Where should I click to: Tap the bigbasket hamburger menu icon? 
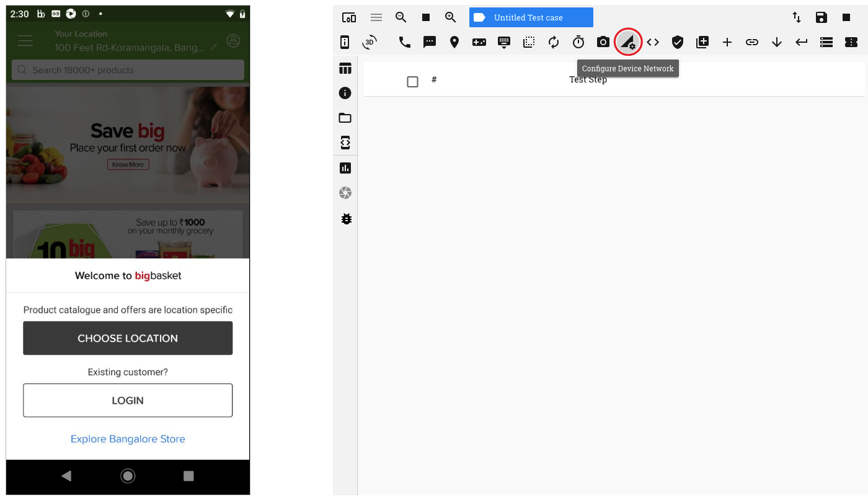[25, 41]
